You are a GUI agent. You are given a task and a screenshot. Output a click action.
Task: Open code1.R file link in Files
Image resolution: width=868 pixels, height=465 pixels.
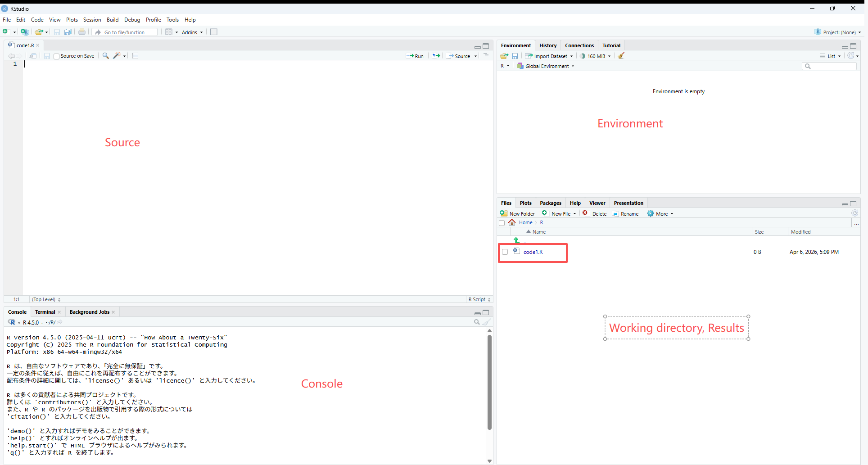(x=533, y=252)
